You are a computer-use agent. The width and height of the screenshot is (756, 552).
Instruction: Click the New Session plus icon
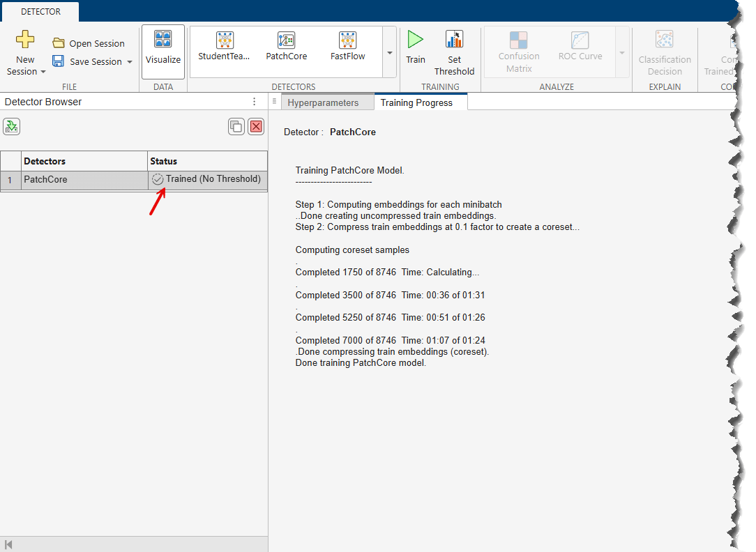click(25, 39)
